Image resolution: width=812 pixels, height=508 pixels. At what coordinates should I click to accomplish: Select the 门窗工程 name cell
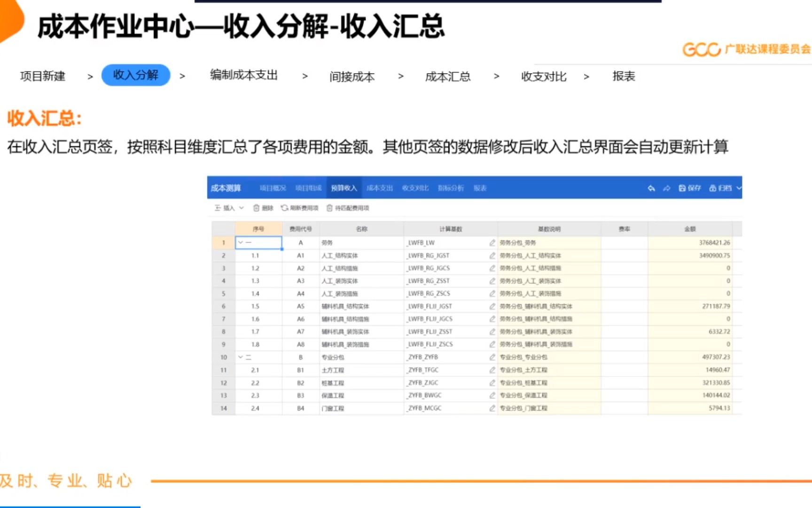coord(362,408)
